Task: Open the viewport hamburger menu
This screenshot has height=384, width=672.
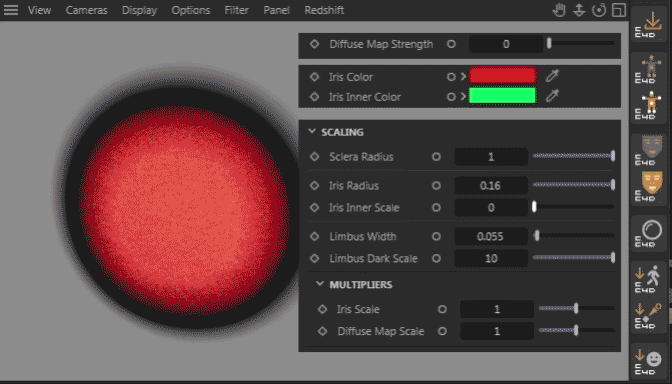Action: tap(11, 10)
